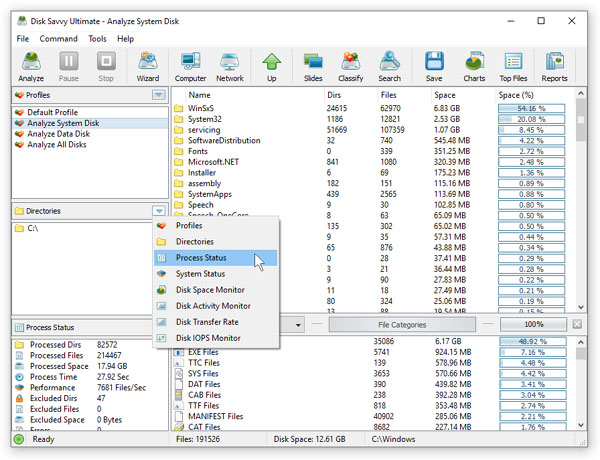Image resolution: width=600 pixels, height=460 pixels.
Task: Open the Command menu
Action: click(58, 39)
